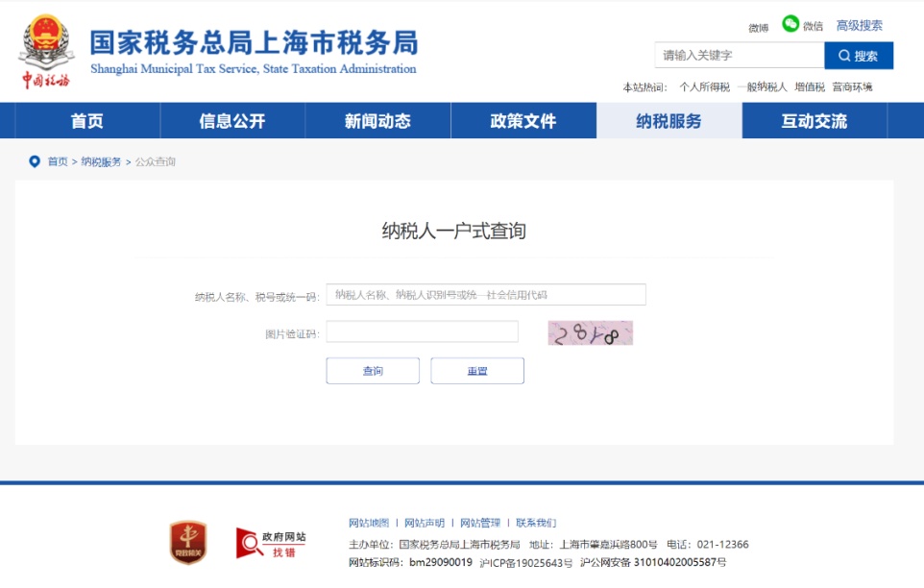Click the 党政机关 red shield badge

[188, 543]
